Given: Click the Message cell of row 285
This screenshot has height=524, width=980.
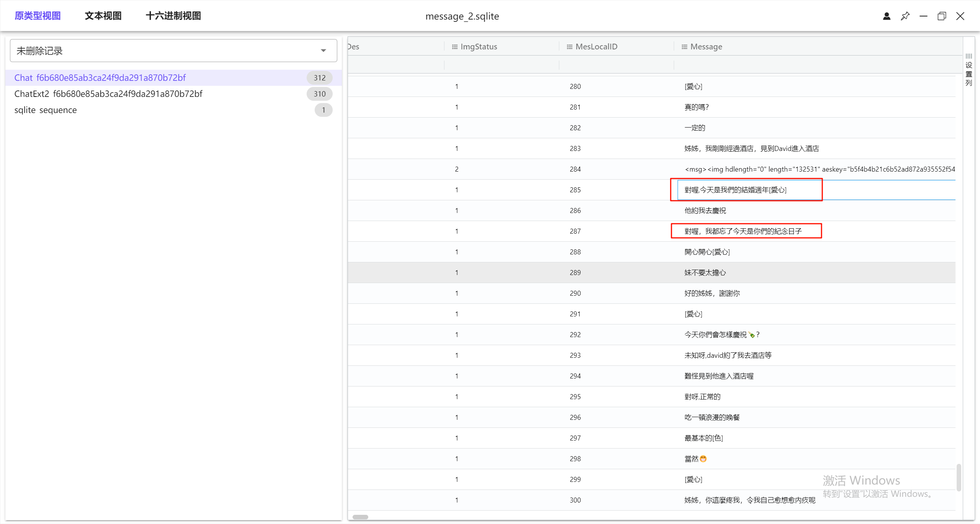Looking at the screenshot, I should (735, 190).
